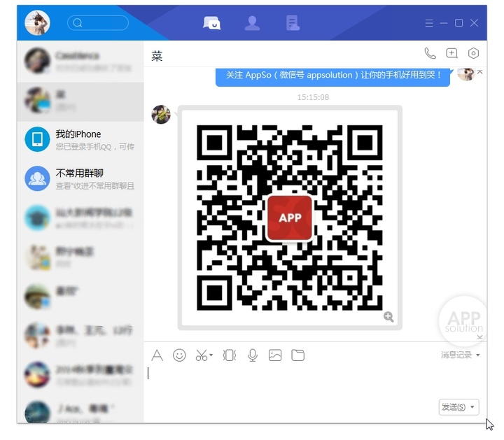Click the 我的iPhone phone icon

(37, 139)
